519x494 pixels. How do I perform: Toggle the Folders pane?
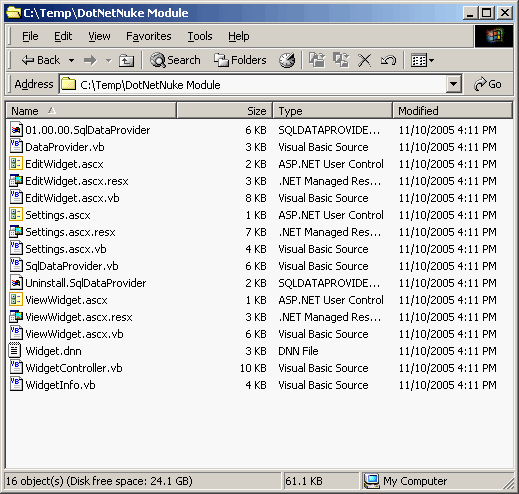(x=240, y=60)
